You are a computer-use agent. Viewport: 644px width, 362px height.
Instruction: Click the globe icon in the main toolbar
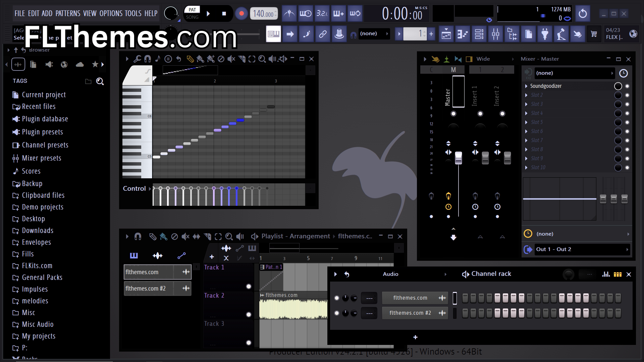[x=633, y=34]
